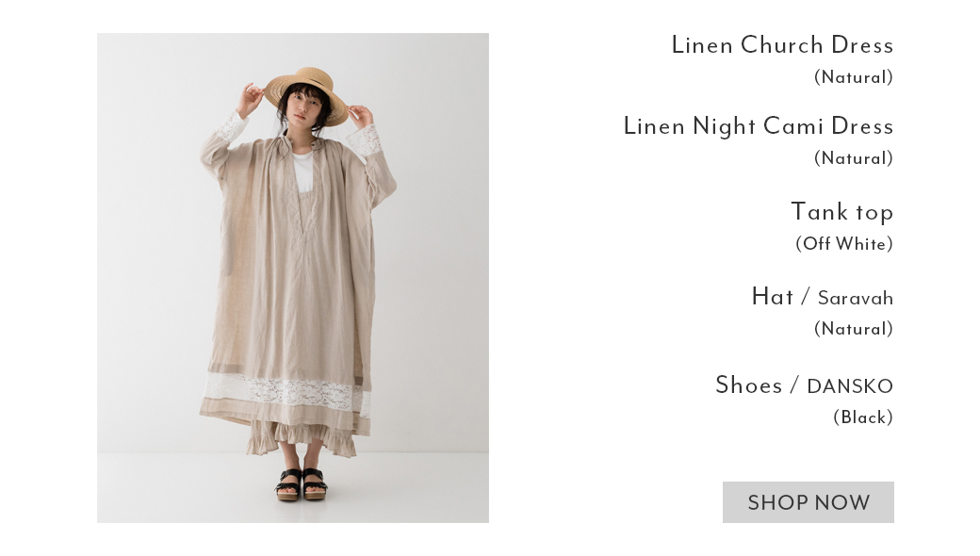The height and width of the screenshot is (556, 980).
Task: Click the Saravah brand name
Action: (855, 299)
